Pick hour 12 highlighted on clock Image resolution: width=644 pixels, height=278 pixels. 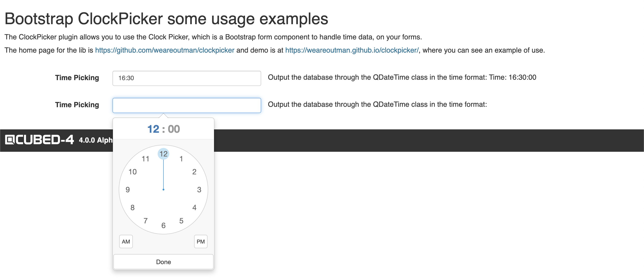pos(163,154)
